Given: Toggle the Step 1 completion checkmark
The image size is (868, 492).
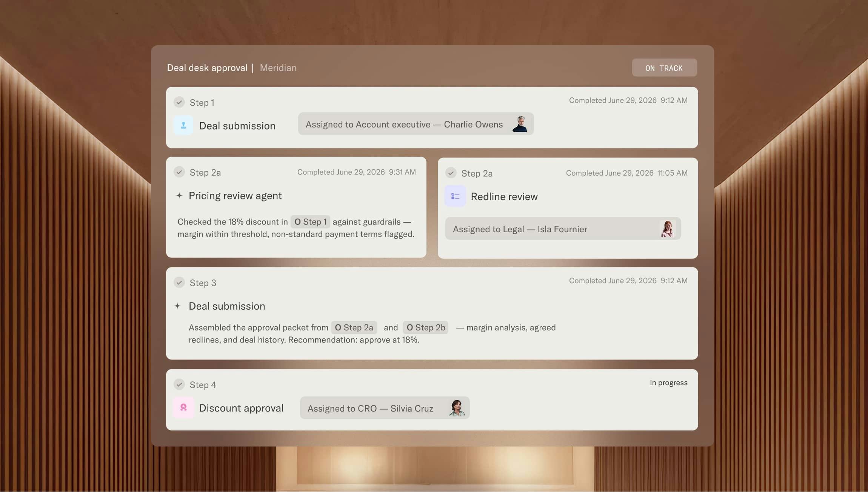Looking at the screenshot, I should [179, 102].
